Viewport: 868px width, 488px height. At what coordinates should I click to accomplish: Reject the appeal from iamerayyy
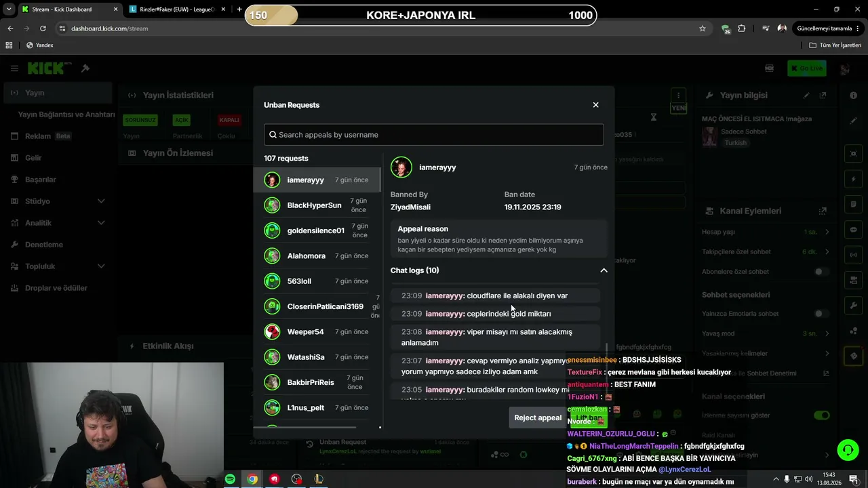[x=538, y=418]
